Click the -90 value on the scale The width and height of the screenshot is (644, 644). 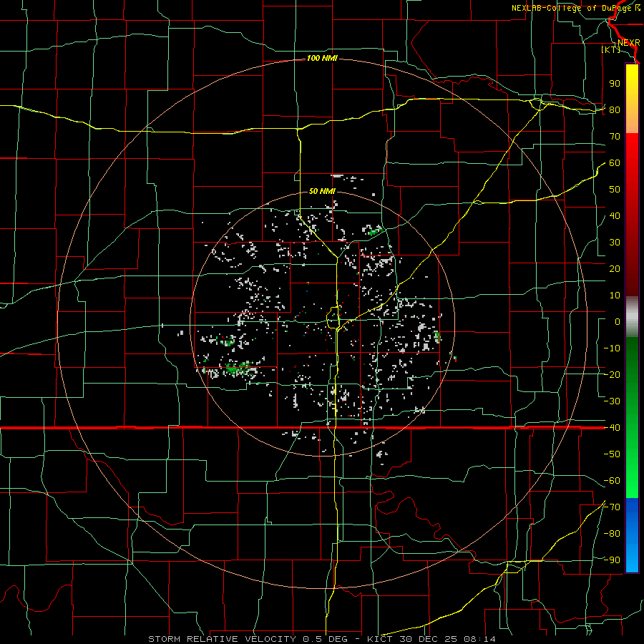(612, 560)
